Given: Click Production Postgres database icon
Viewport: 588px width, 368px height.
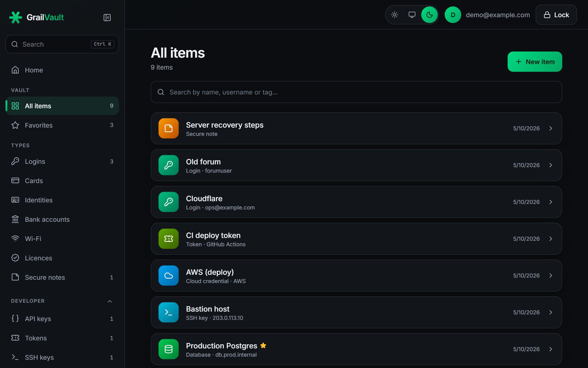Looking at the screenshot, I should pyautogui.click(x=168, y=349).
